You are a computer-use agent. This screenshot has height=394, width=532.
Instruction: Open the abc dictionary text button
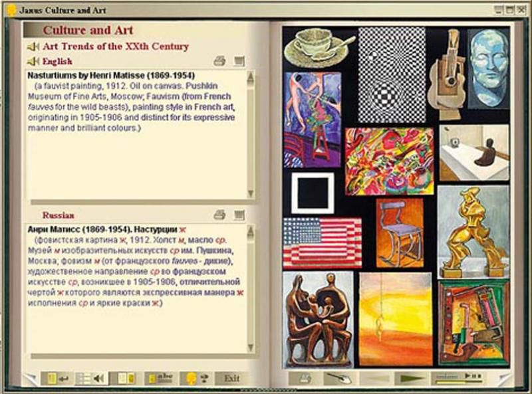click(160, 378)
